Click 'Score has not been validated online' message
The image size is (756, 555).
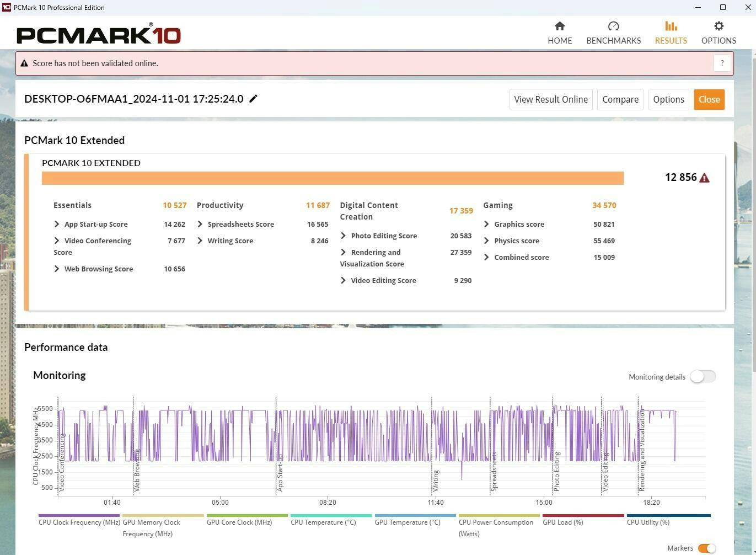pos(95,63)
